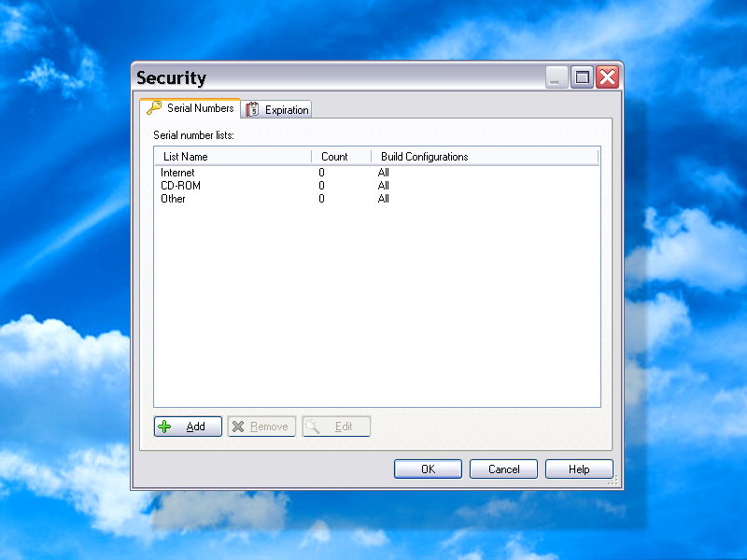Click the All configuration in the CD-ROM row

[384, 186]
